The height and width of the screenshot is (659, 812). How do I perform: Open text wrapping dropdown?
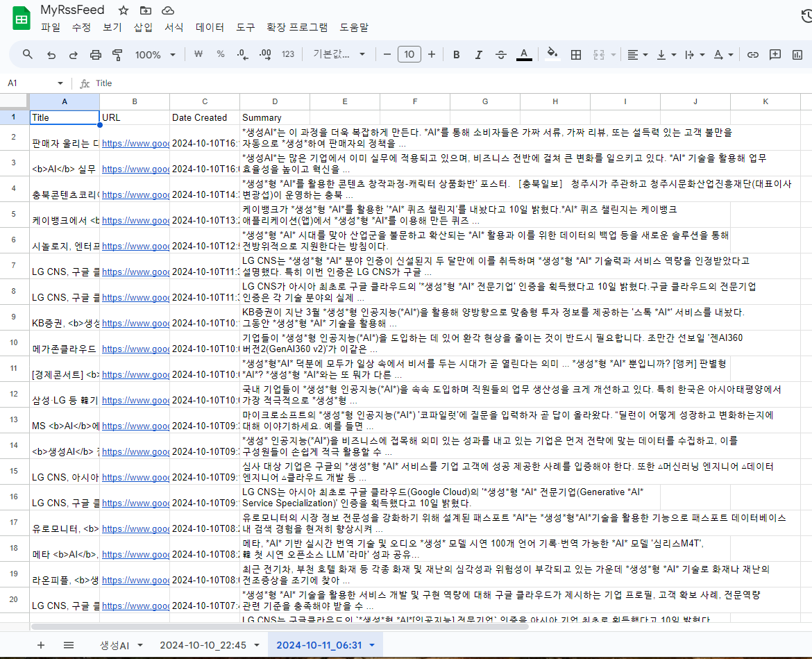(695, 54)
